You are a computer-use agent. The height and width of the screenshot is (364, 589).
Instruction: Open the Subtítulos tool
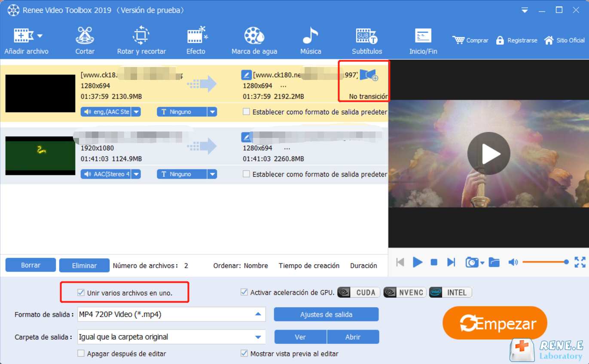pyautogui.click(x=367, y=41)
